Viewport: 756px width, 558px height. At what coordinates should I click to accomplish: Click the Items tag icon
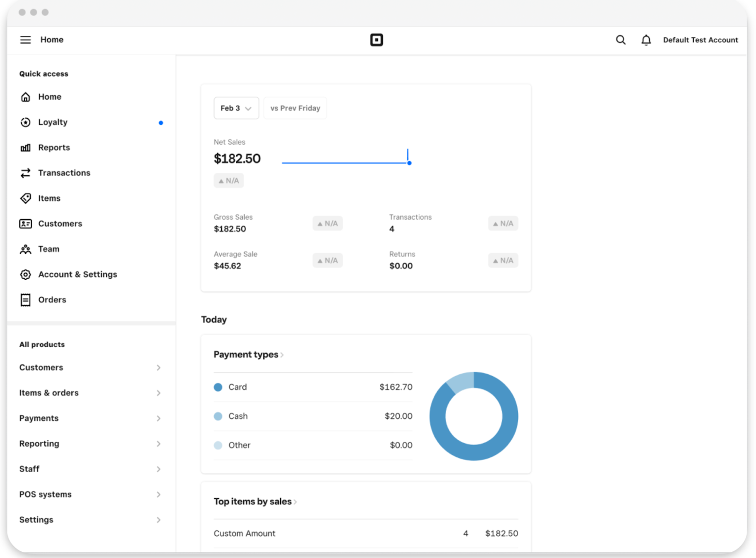26,198
